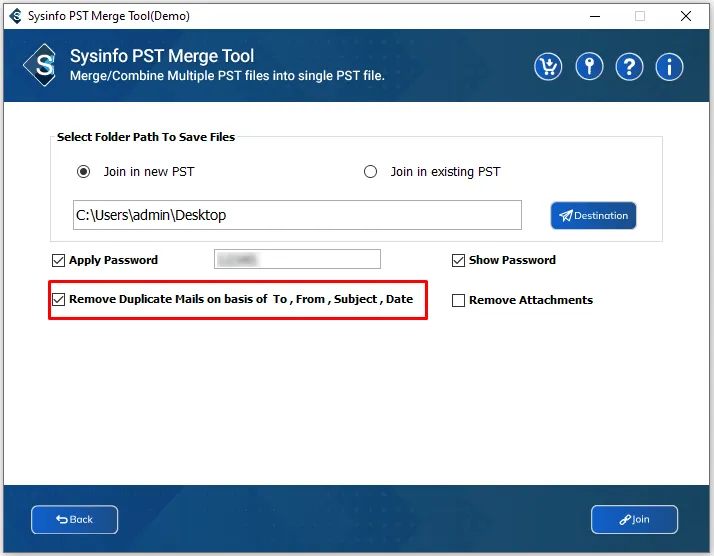Click the buy/cart icon in header
This screenshot has width=714, height=556.
(x=548, y=67)
